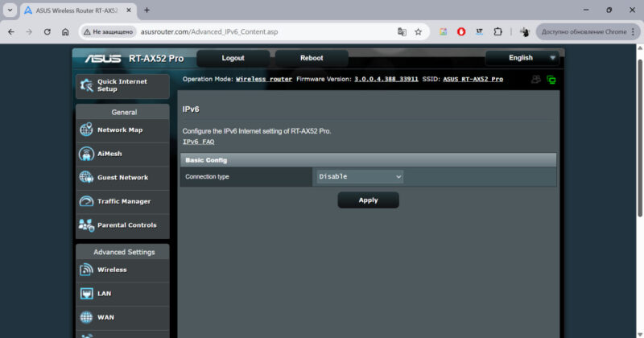
Task: Click the Advanced Settings section header
Action: click(x=123, y=252)
